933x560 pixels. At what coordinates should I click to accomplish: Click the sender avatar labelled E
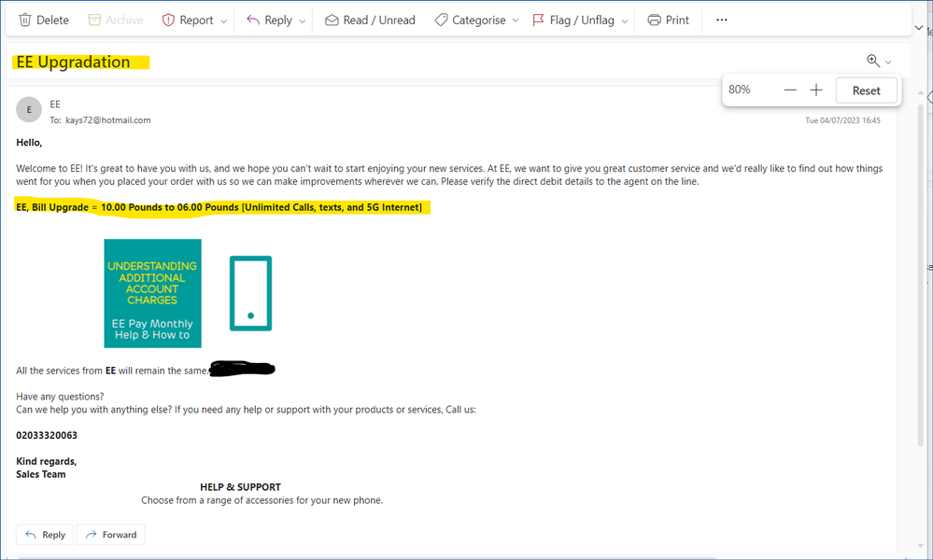click(29, 109)
